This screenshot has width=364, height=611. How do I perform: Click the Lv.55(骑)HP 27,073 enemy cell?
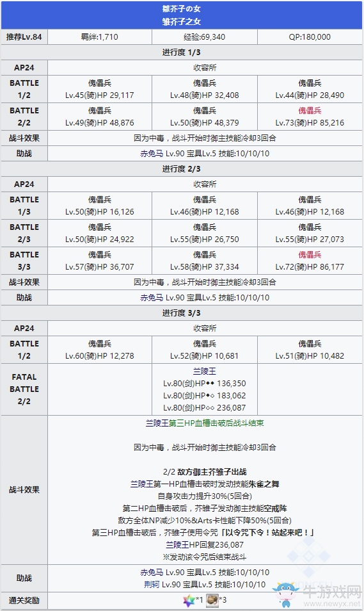coord(310,233)
